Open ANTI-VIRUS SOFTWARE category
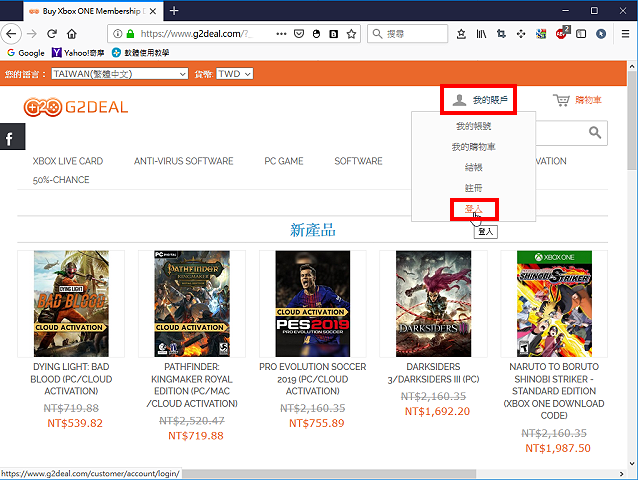Image resolution: width=638 pixels, height=485 pixels. point(184,161)
